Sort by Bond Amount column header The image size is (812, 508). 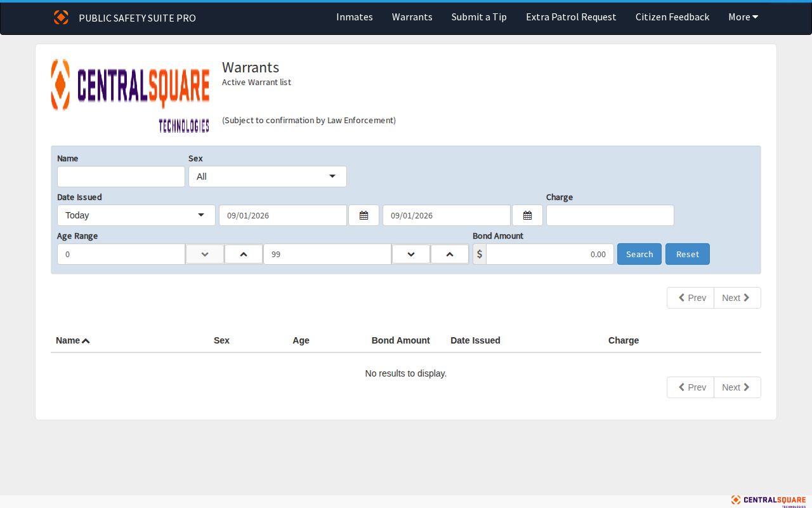[x=401, y=340]
